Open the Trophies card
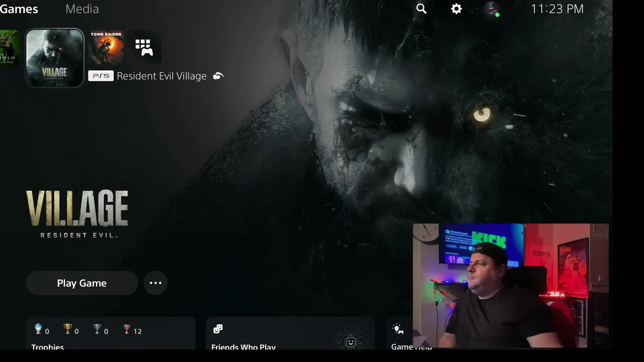This screenshot has width=644, height=362. click(x=111, y=333)
